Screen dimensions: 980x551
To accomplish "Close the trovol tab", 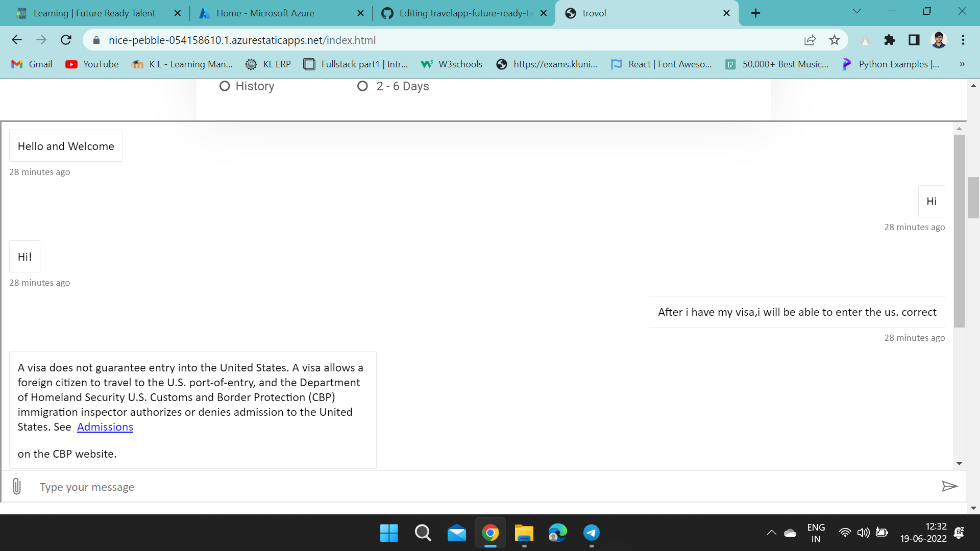I will 726,13.
